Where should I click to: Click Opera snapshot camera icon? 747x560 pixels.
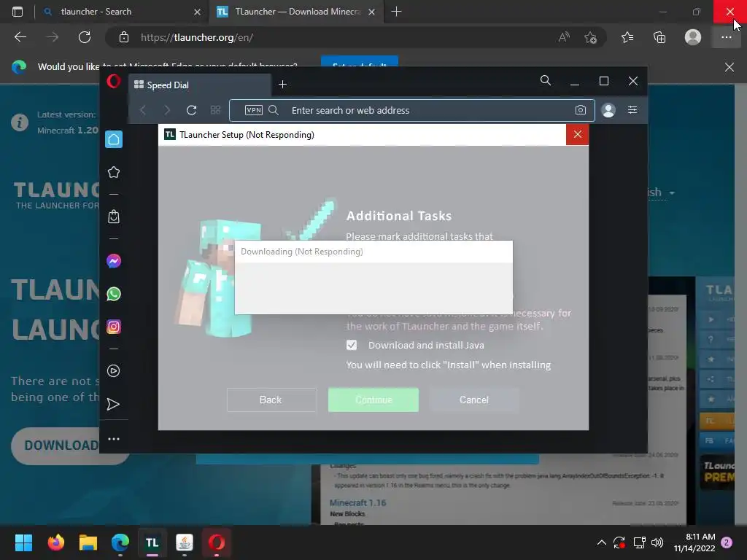click(x=580, y=110)
